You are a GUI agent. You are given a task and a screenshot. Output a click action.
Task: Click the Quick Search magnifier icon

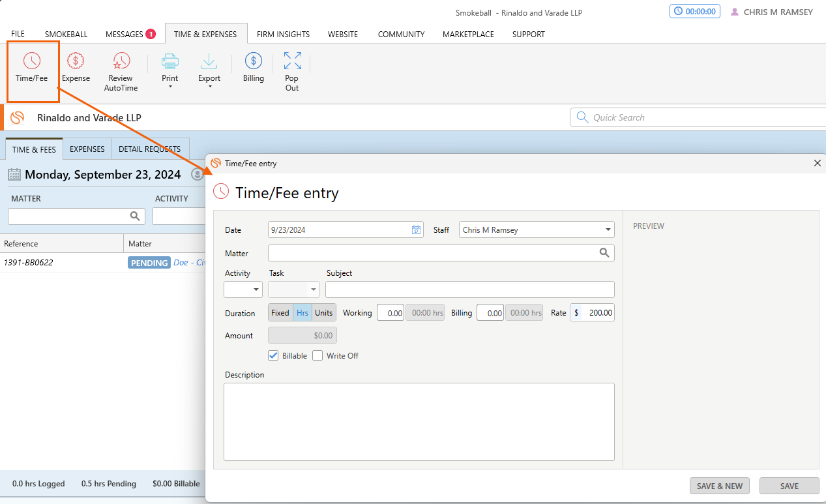point(582,117)
